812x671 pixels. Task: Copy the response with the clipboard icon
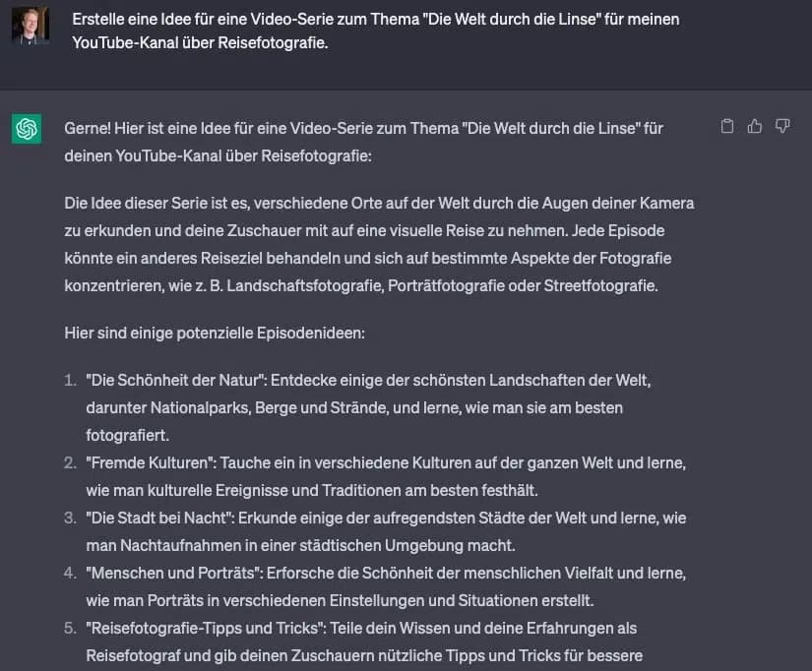tap(727, 126)
